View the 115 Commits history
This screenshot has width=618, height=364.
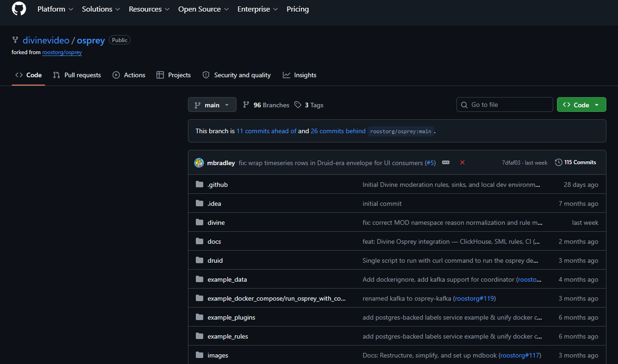(575, 162)
